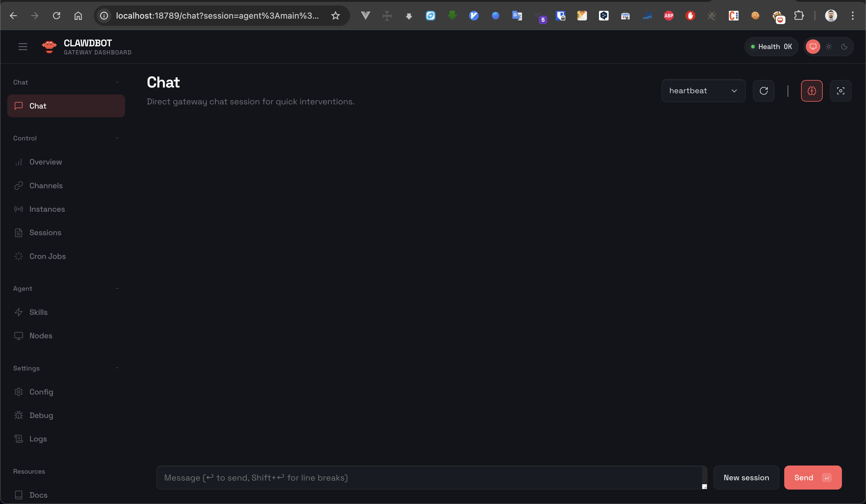Open the heartbeat session dropdown
The width and height of the screenshot is (866, 504).
pos(703,91)
